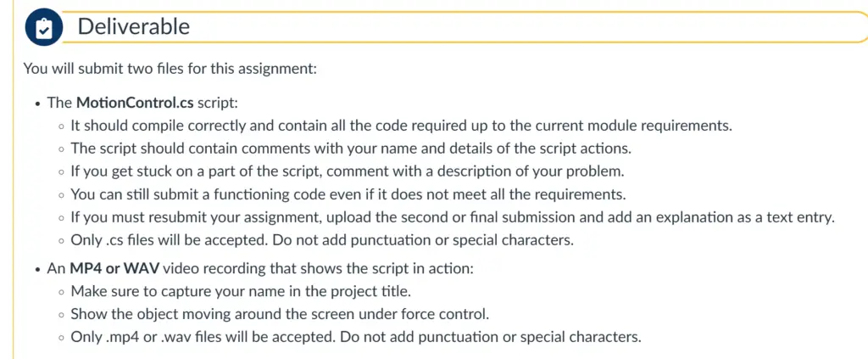Click the bold "MP4 or WAV" text
Image resolution: width=868 pixels, height=359 pixels.
pos(114,269)
